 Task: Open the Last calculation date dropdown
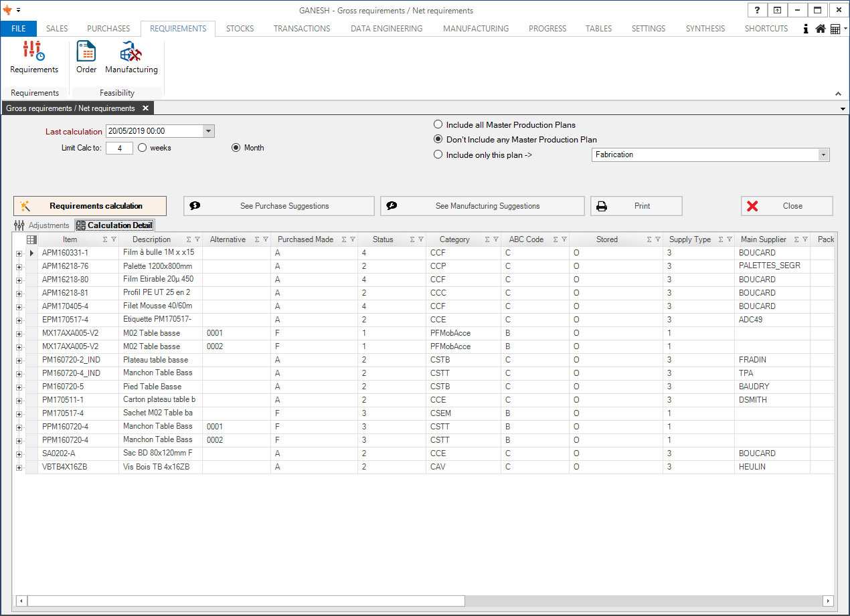(208, 131)
